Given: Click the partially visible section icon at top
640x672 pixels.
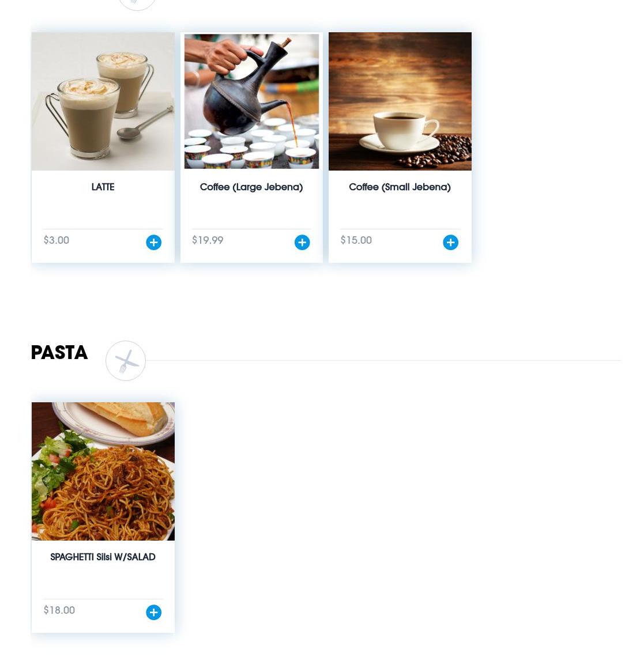Looking at the screenshot, I should pos(137,4).
